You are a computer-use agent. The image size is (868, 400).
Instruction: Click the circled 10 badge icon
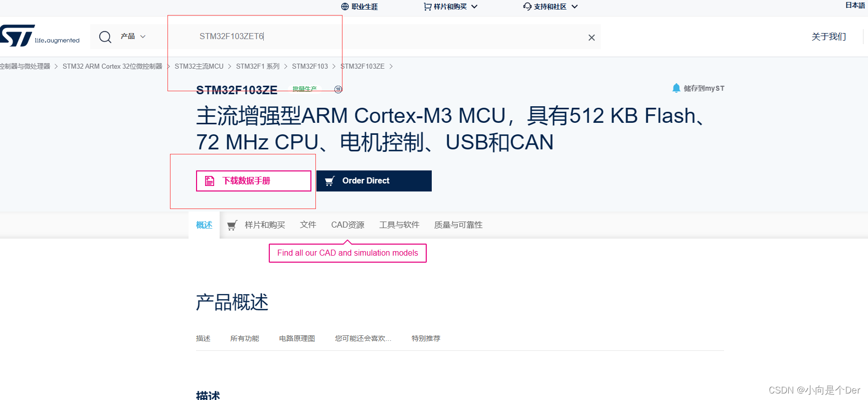coord(338,89)
